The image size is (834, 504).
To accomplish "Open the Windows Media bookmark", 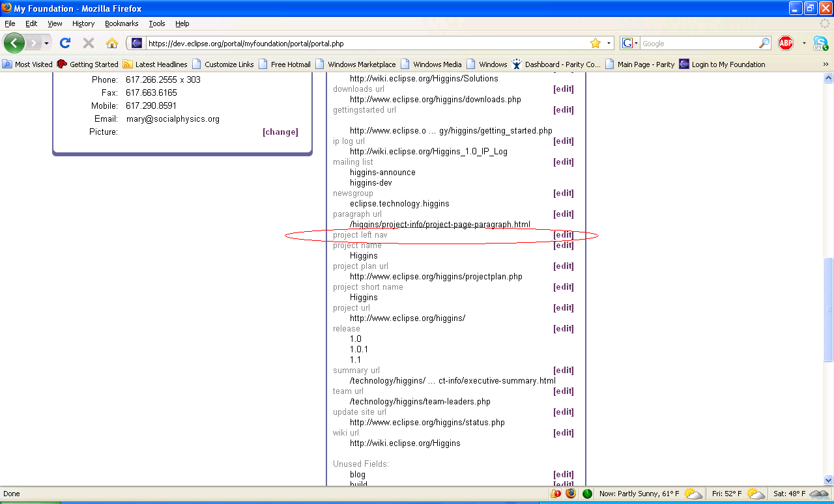I will tap(431, 64).
